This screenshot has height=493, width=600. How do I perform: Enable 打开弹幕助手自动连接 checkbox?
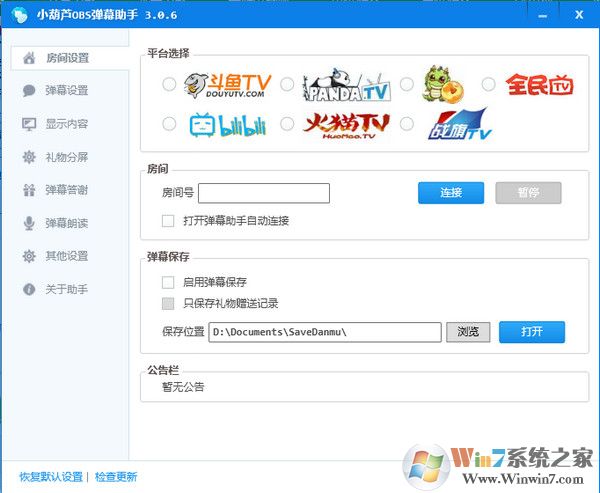point(168,221)
